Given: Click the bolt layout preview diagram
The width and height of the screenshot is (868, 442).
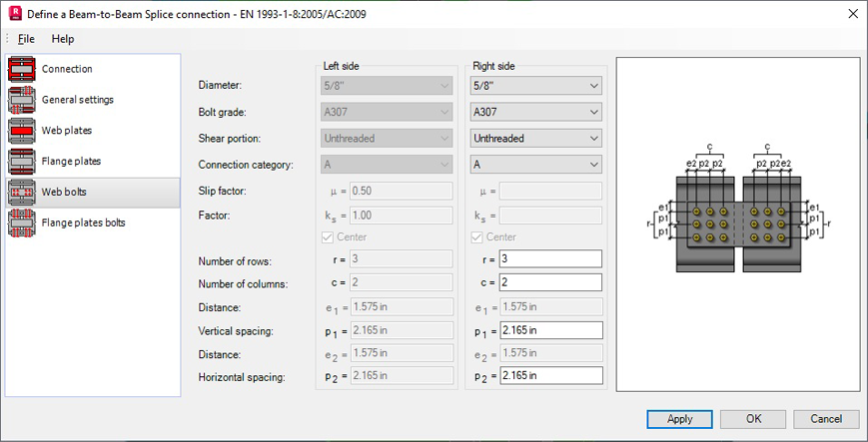Looking at the screenshot, I should [x=737, y=225].
